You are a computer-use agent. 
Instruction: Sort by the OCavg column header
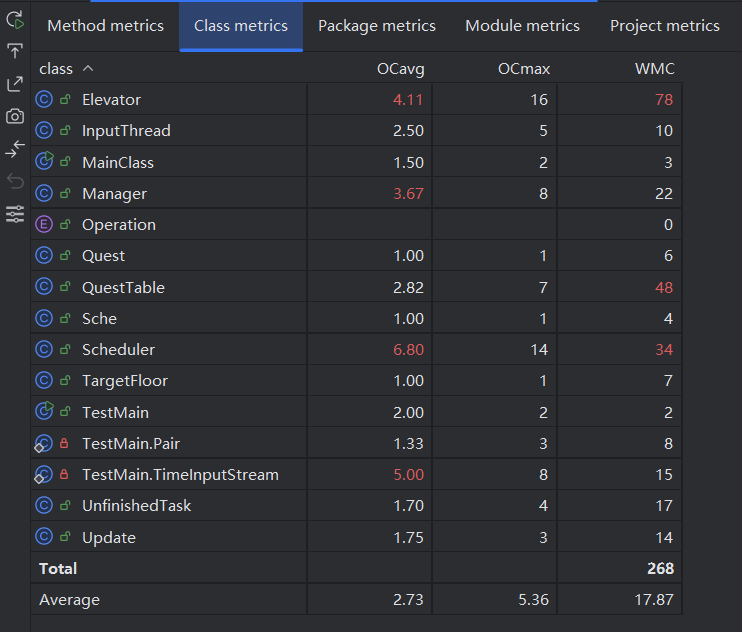tap(400, 69)
